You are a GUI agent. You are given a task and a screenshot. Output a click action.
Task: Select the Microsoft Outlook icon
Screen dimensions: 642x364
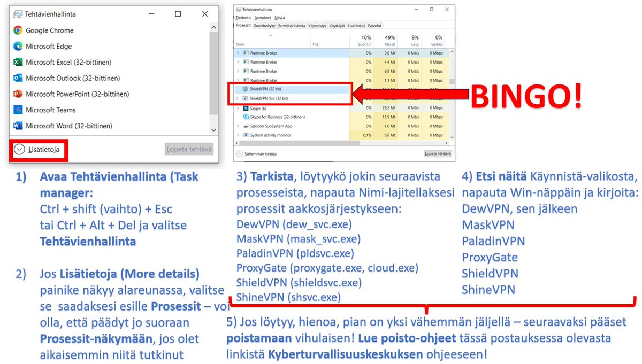(18, 78)
